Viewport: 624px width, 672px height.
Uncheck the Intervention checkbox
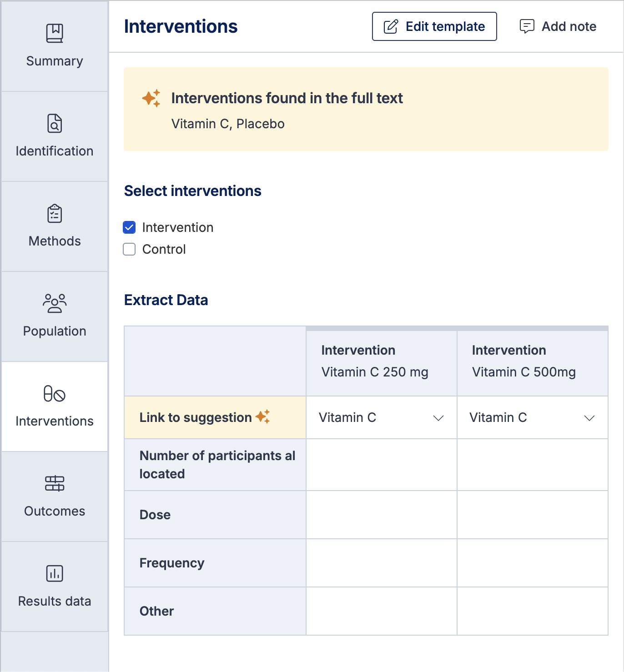(130, 227)
